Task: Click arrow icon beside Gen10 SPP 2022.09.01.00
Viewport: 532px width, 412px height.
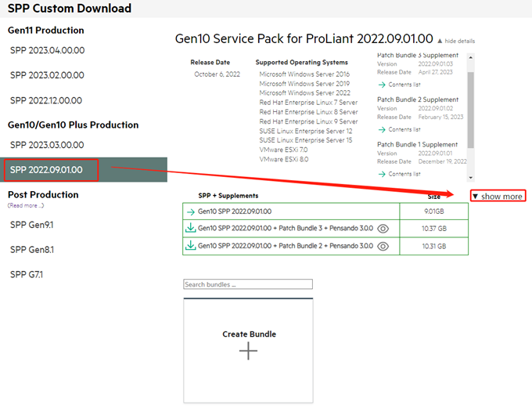Action: (x=190, y=211)
